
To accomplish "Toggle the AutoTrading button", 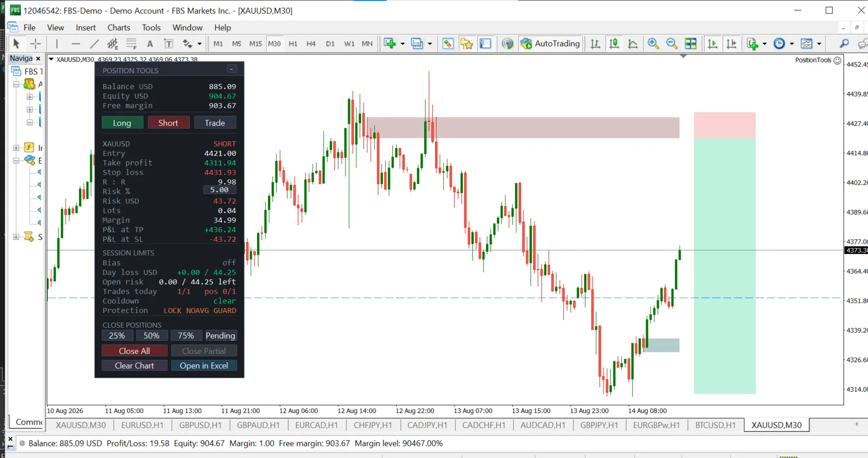I will [550, 43].
